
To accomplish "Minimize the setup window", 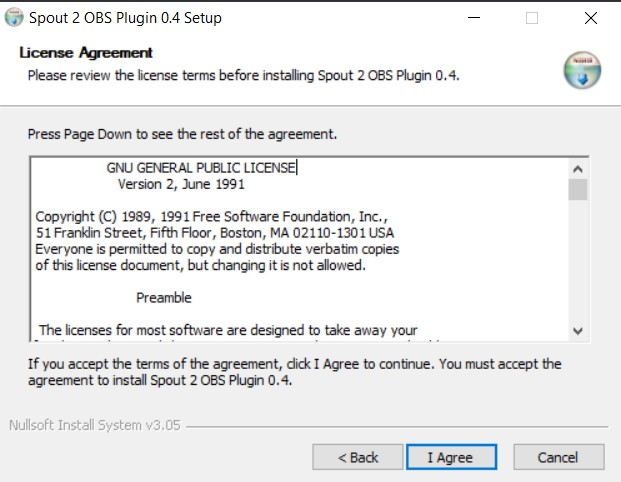I will coord(474,18).
